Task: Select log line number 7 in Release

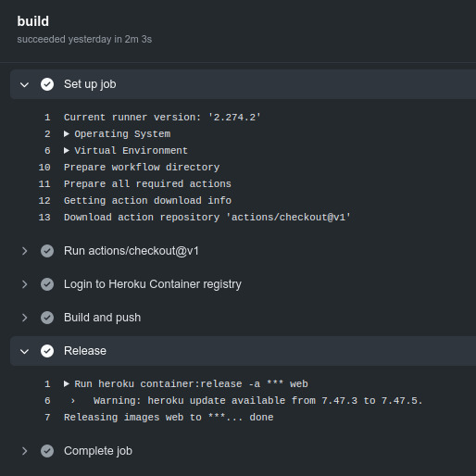Action: click(47, 418)
